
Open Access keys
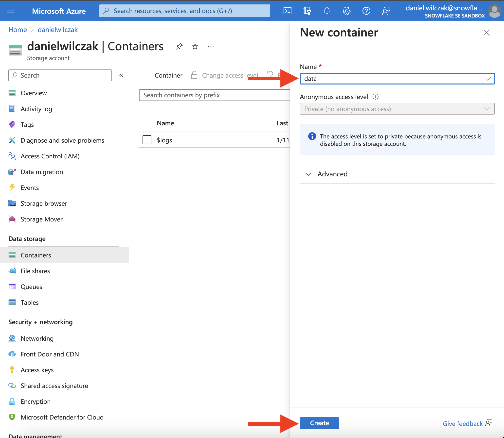pos(37,370)
